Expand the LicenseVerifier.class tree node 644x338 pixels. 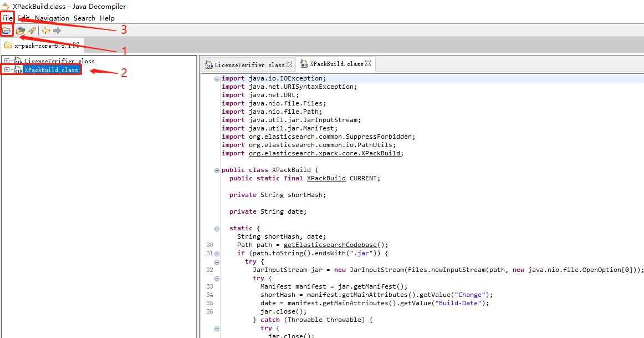7,61
